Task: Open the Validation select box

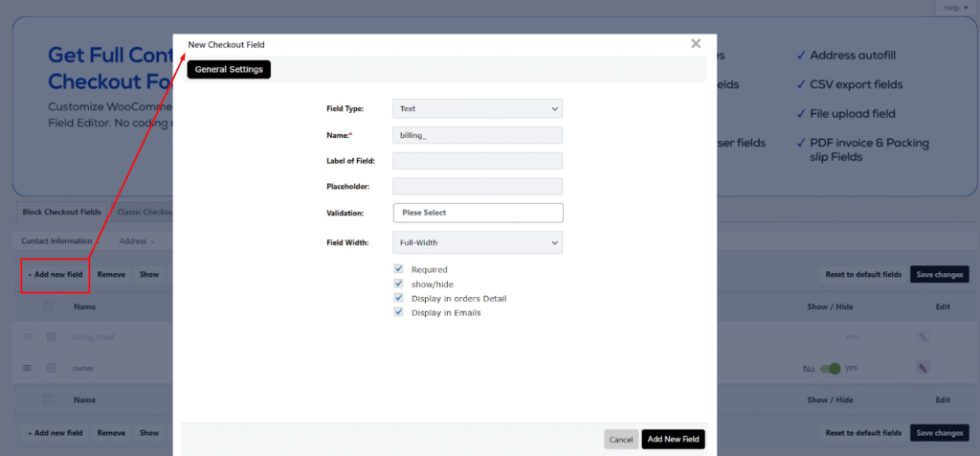Action: click(478, 213)
